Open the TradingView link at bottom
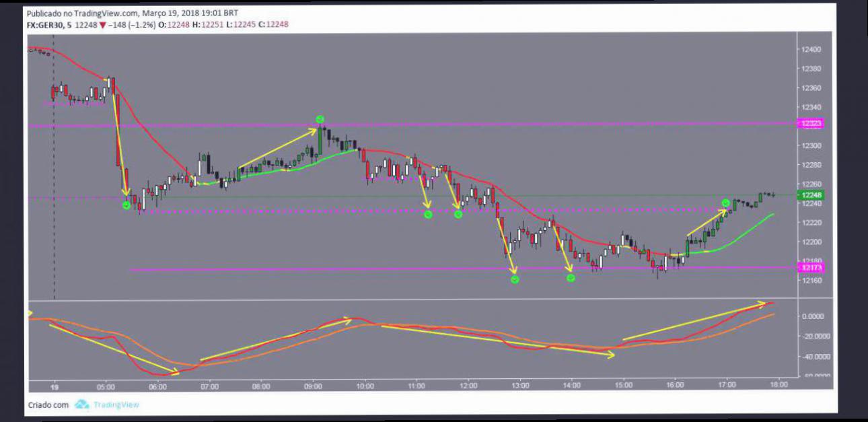Viewport: 868px width, 422px height. 116,405
